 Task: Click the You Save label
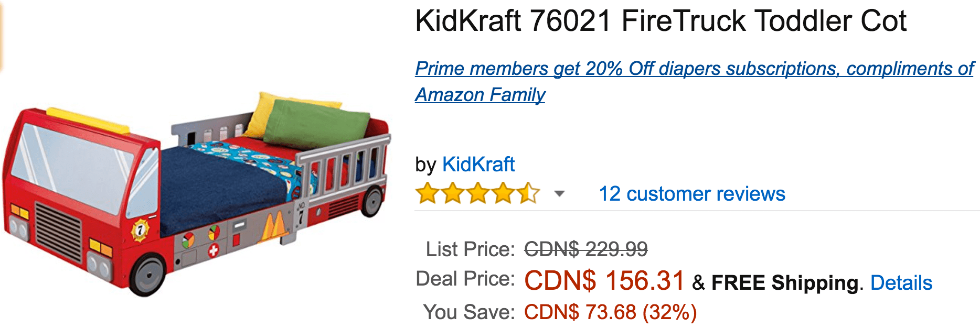[x=469, y=312]
